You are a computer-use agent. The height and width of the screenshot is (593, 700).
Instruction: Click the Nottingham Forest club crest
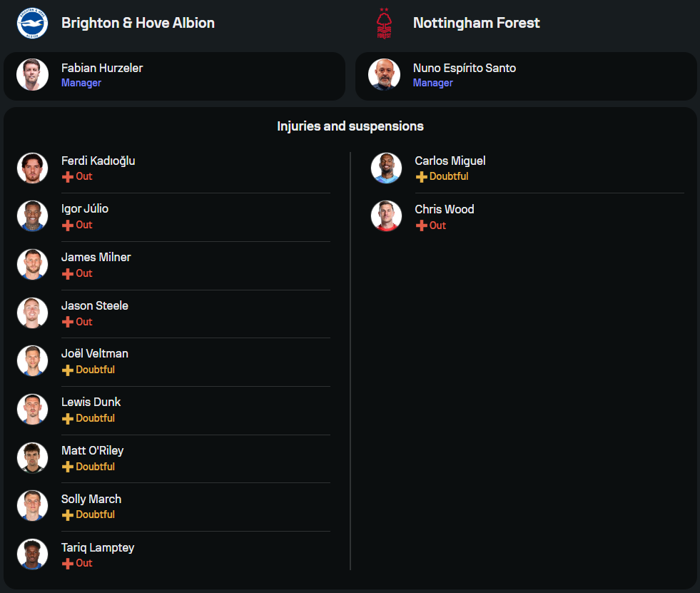point(385,24)
